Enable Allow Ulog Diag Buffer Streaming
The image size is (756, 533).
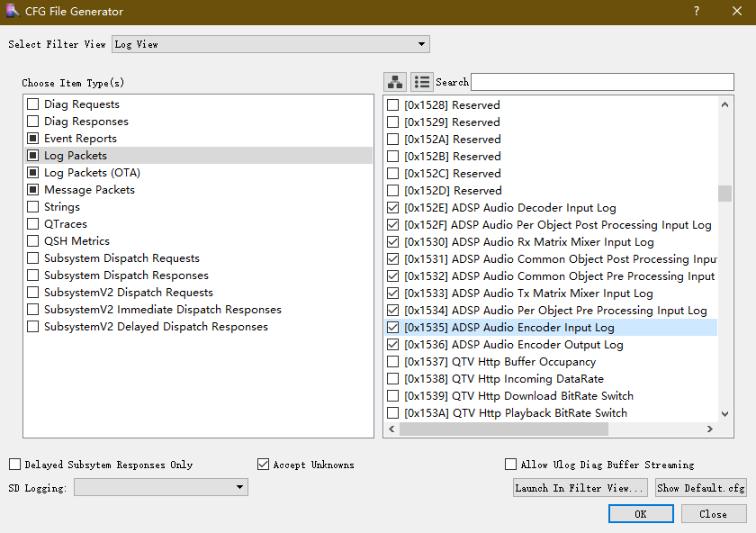click(511, 464)
